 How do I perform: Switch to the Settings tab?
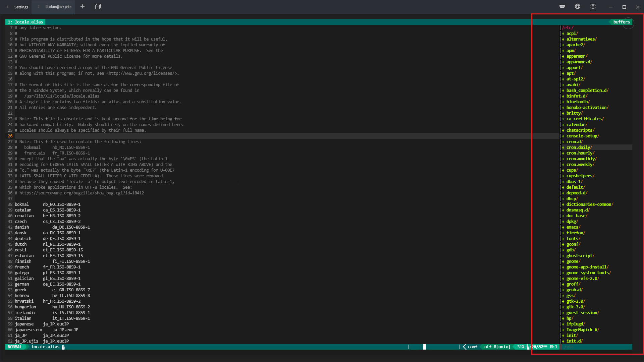point(21,7)
